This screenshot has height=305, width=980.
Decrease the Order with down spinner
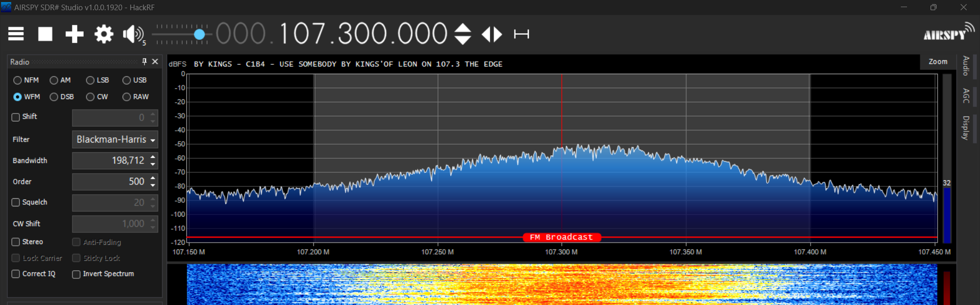click(x=153, y=185)
